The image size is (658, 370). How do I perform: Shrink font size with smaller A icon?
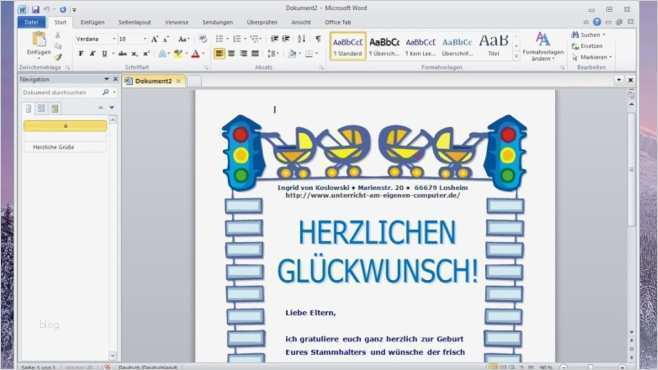(x=166, y=39)
